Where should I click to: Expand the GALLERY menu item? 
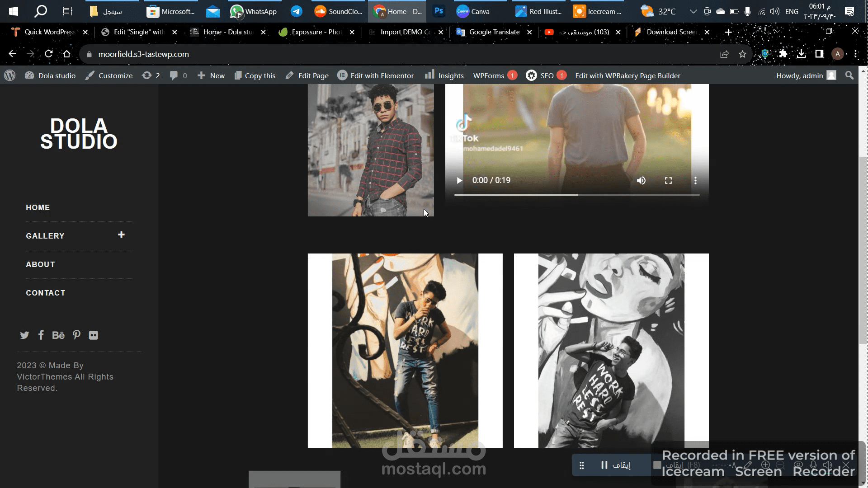122,235
